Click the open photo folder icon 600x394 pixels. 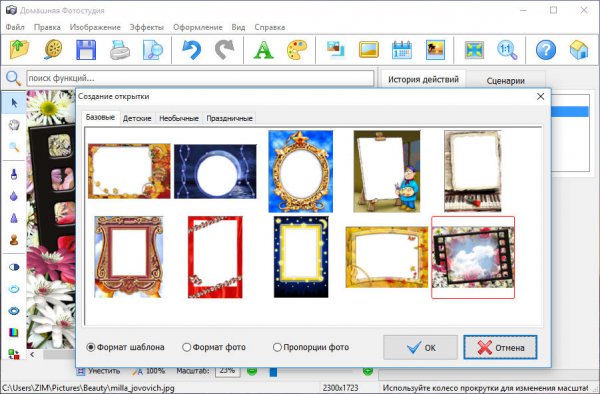(19, 49)
